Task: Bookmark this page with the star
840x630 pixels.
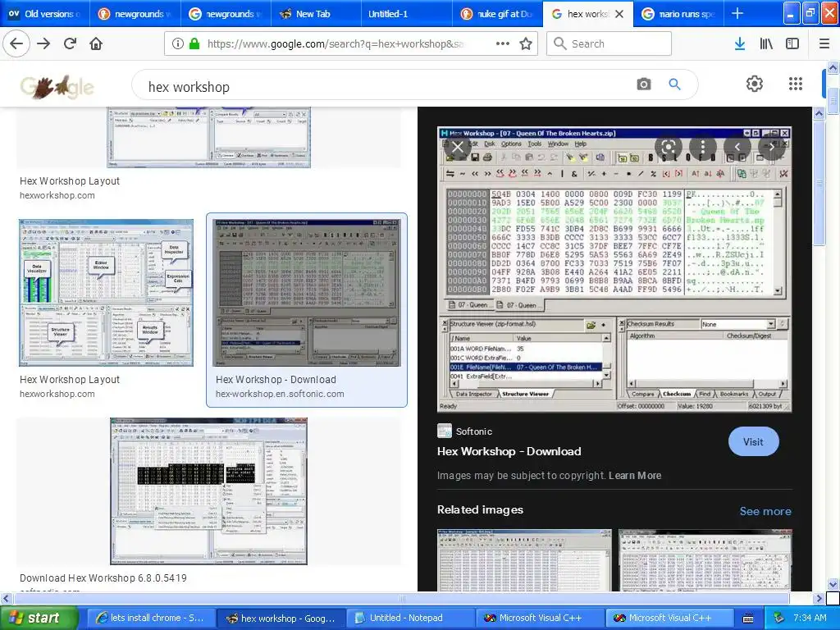Action: (x=526, y=43)
